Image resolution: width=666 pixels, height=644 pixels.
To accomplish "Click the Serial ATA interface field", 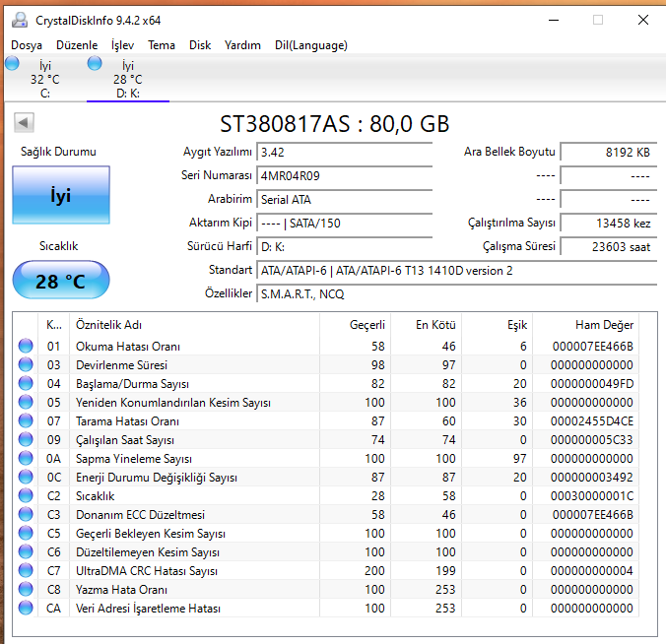I will [x=344, y=200].
